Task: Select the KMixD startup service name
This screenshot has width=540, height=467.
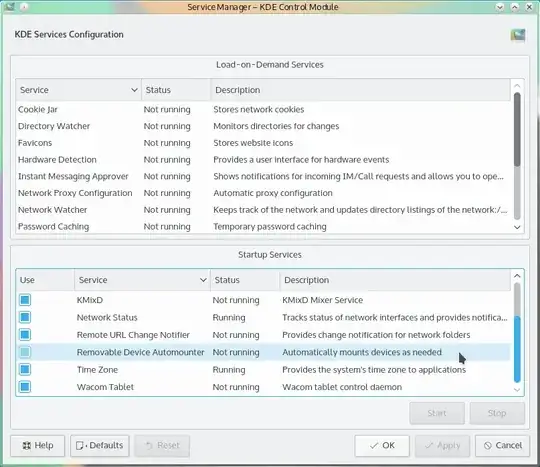Action: 90,300
